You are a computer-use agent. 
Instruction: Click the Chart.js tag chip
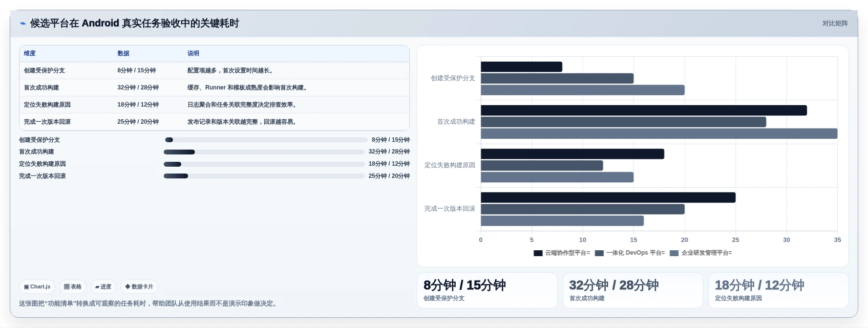[x=37, y=287]
